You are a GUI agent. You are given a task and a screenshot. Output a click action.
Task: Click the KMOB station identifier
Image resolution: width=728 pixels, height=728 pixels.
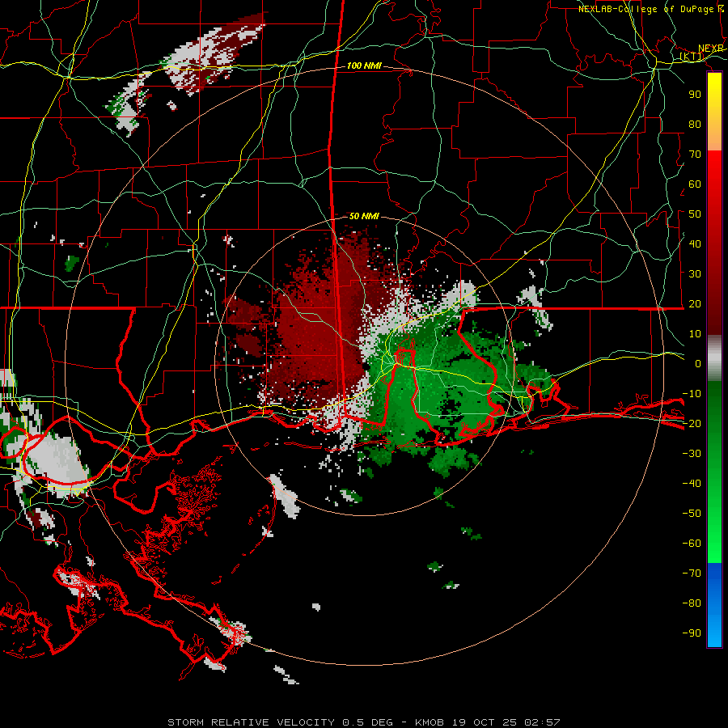point(430,722)
